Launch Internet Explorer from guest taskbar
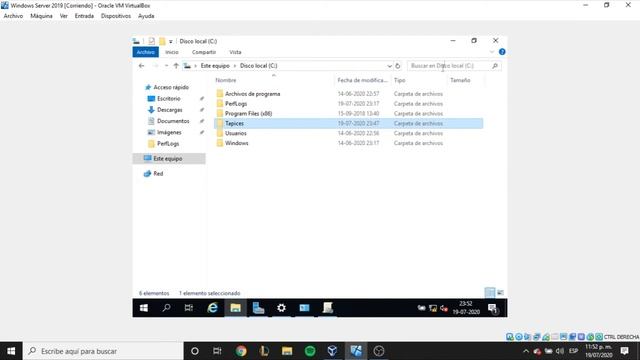This screenshot has width=640, height=360. [212, 308]
